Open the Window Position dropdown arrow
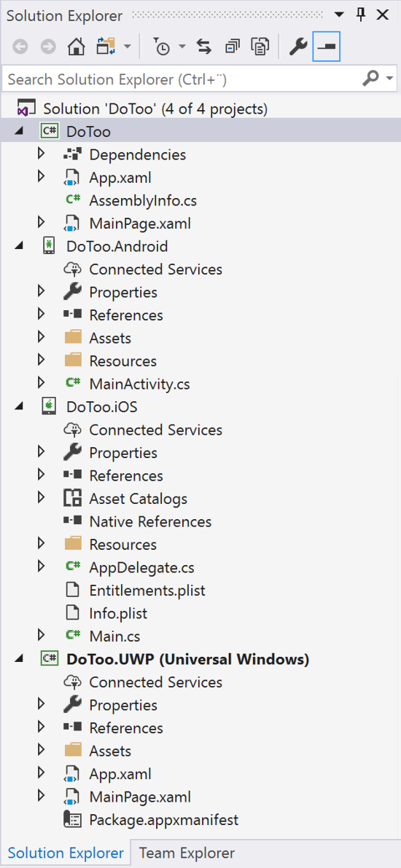This screenshot has height=868, width=401. [x=339, y=15]
